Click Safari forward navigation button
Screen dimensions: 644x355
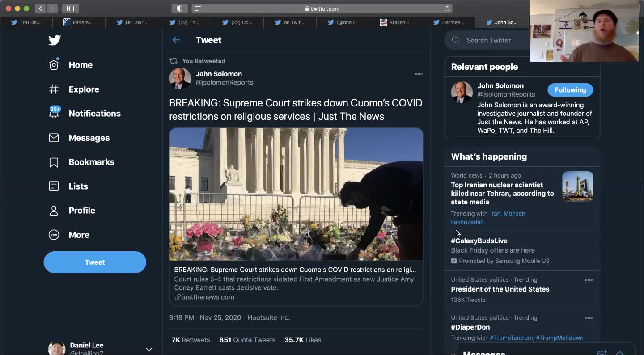pyautogui.click(x=52, y=8)
